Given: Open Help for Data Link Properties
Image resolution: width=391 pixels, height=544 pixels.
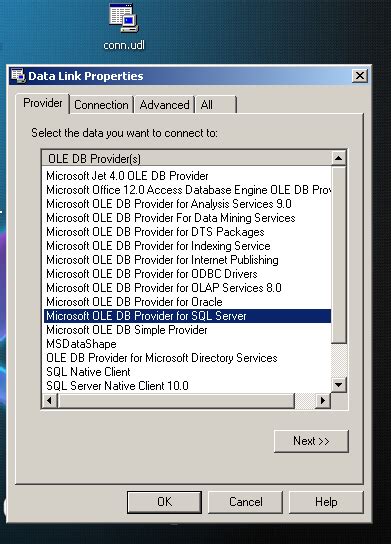Looking at the screenshot, I should (x=326, y=502).
